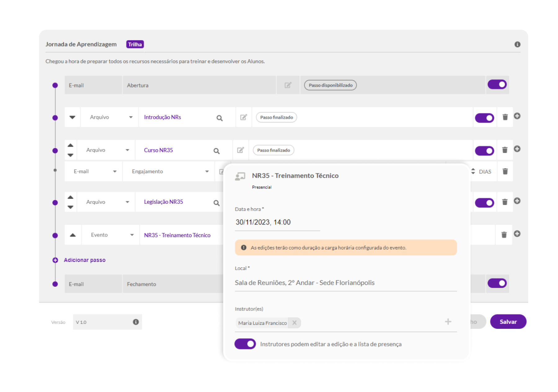
Task: Click Passo disponibilizado status on Abertura
Action: (x=330, y=85)
